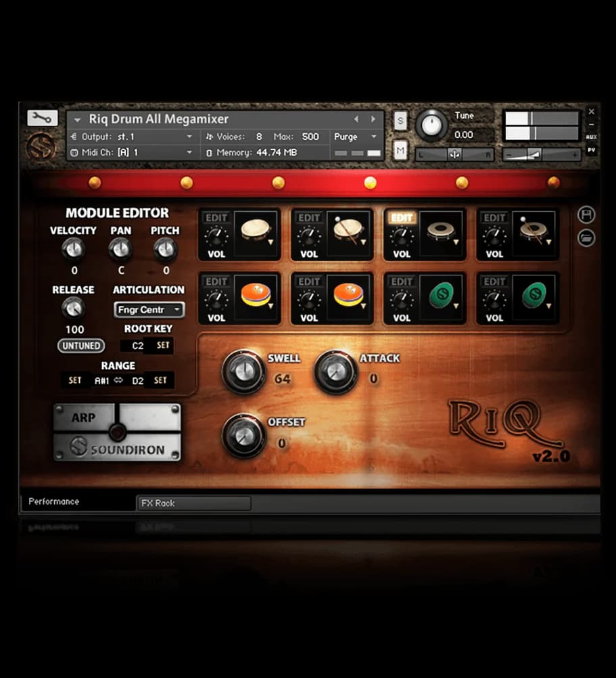
Task: Open the Purge dropdown menu
Action: (355, 137)
